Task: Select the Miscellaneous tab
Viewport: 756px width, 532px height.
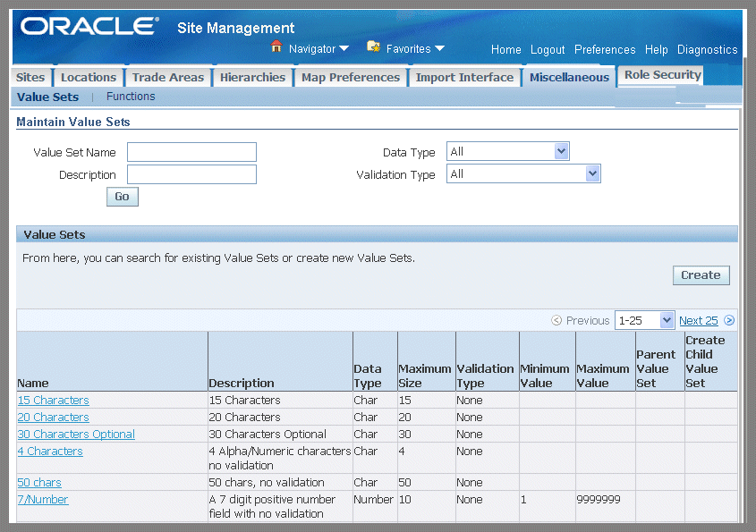Action: 569,77
